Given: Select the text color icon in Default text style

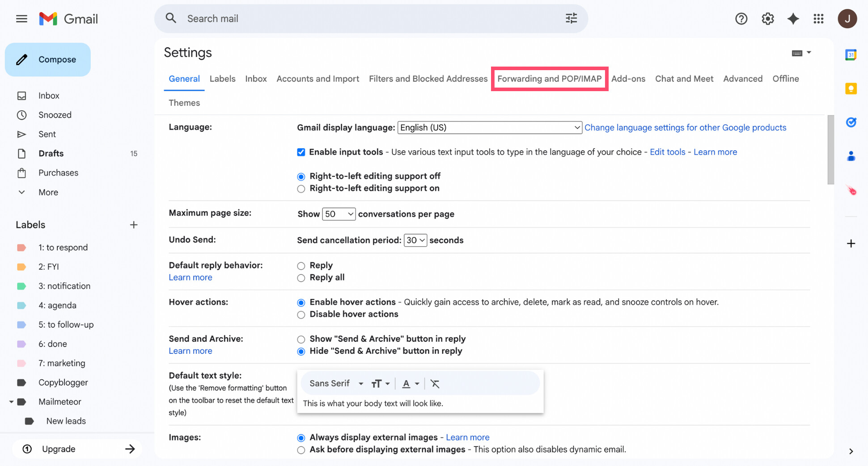Looking at the screenshot, I should (x=406, y=383).
